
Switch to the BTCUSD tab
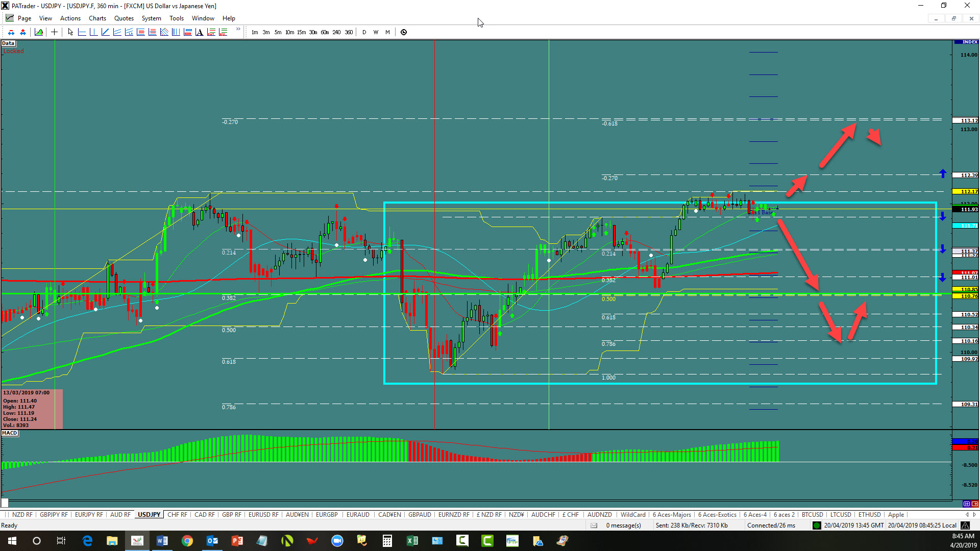click(812, 515)
